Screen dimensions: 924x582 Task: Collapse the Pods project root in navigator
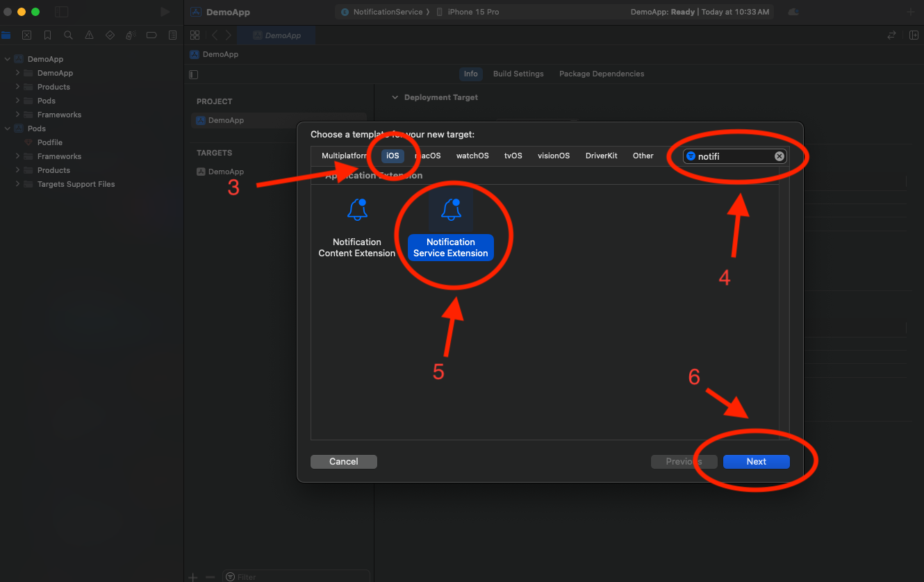coord(8,128)
